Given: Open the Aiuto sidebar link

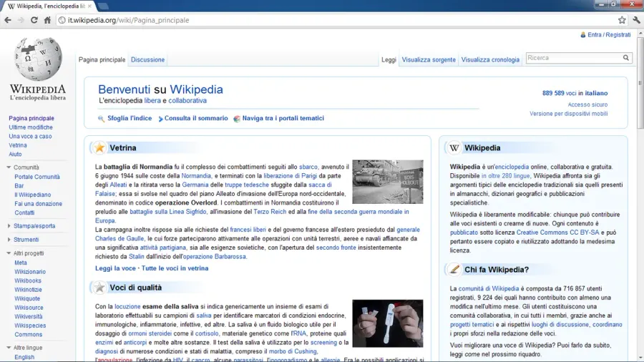Looking at the screenshot, I should click(15, 155).
